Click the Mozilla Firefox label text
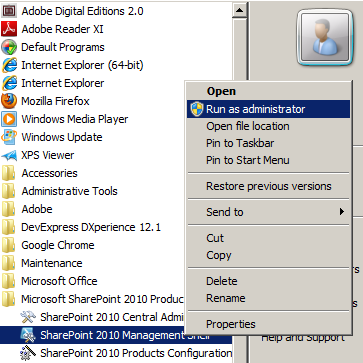Image resolution: width=363 pixels, height=363 pixels. coord(55,101)
